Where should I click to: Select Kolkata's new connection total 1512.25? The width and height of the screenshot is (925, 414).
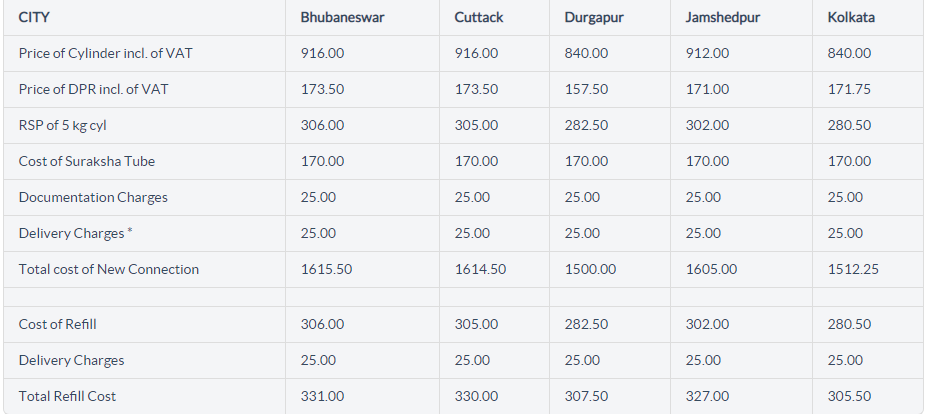click(x=852, y=270)
